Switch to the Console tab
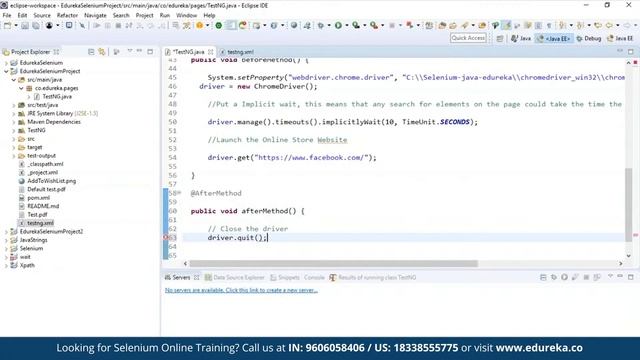 click(314, 277)
